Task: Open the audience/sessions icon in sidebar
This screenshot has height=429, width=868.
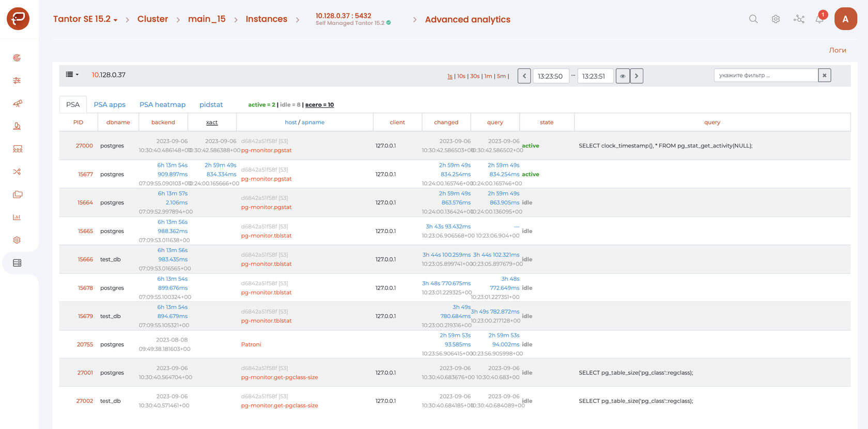Action: click(x=17, y=149)
